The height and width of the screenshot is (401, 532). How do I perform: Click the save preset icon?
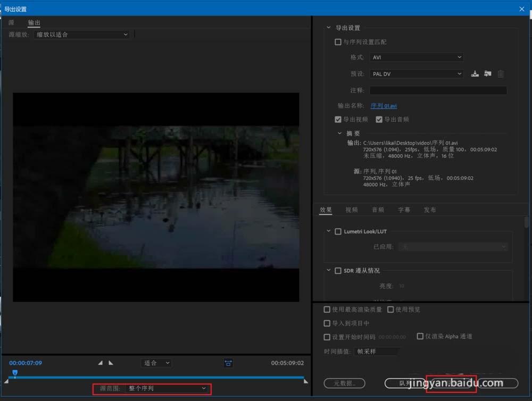pos(475,74)
